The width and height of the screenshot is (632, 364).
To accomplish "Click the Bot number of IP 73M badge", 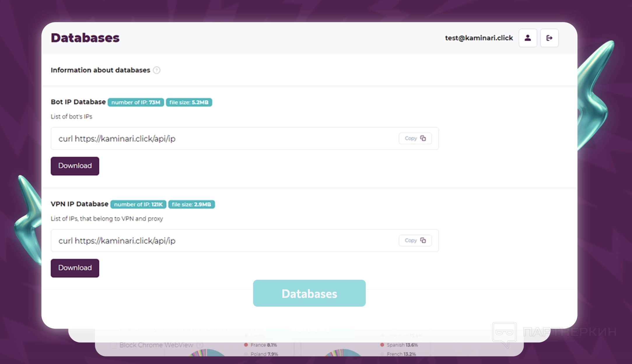I will (x=136, y=102).
